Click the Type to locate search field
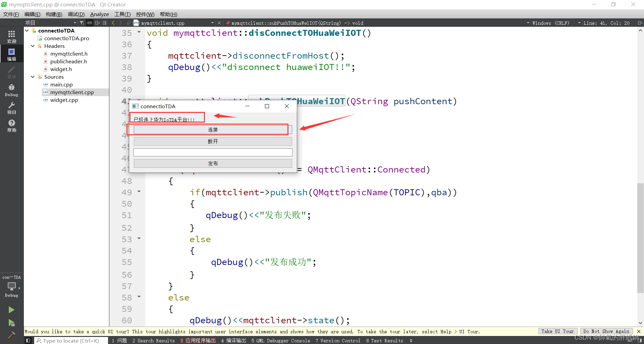This screenshot has width=644, height=344. 71,341
